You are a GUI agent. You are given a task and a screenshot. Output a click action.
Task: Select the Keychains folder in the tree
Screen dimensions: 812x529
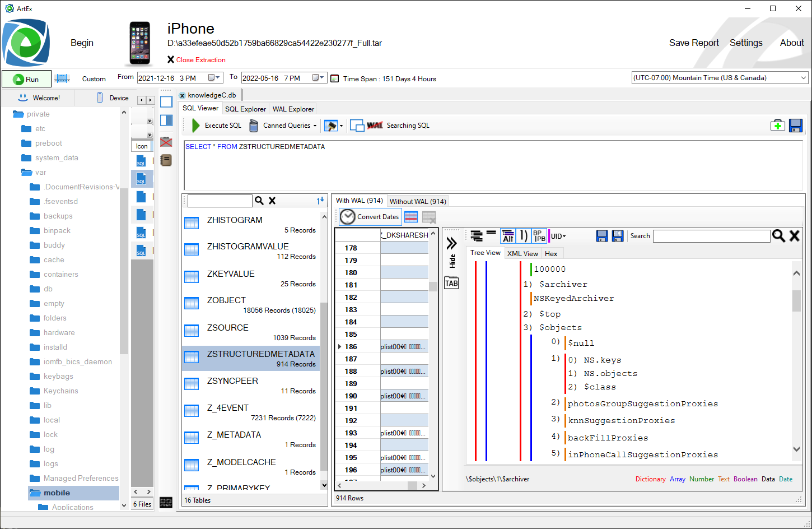(x=61, y=391)
